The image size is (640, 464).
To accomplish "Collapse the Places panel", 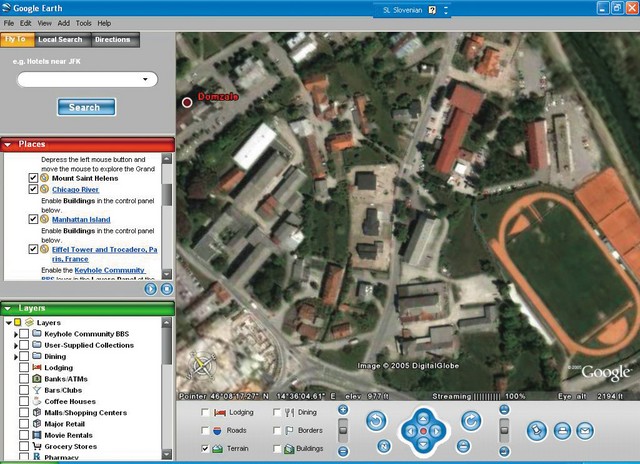I will [7, 144].
